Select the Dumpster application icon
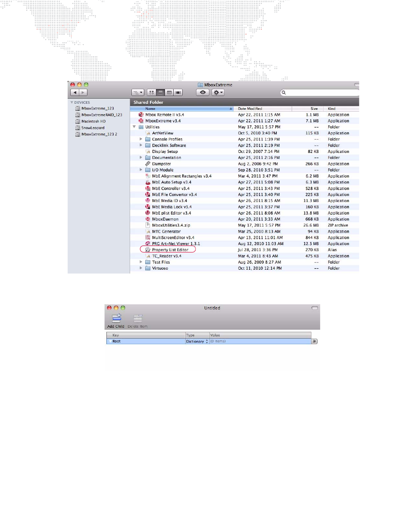Screen dimensions: 411x532 pos(148,164)
